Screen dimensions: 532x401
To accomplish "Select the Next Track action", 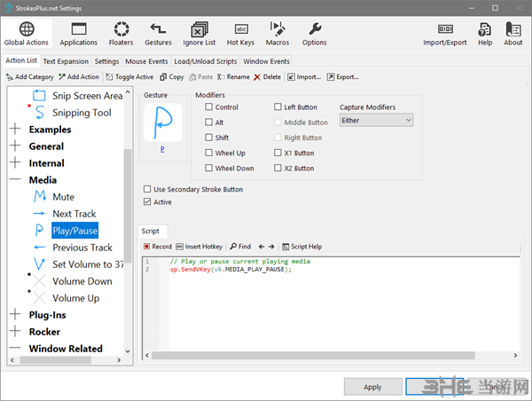I will coord(74,214).
